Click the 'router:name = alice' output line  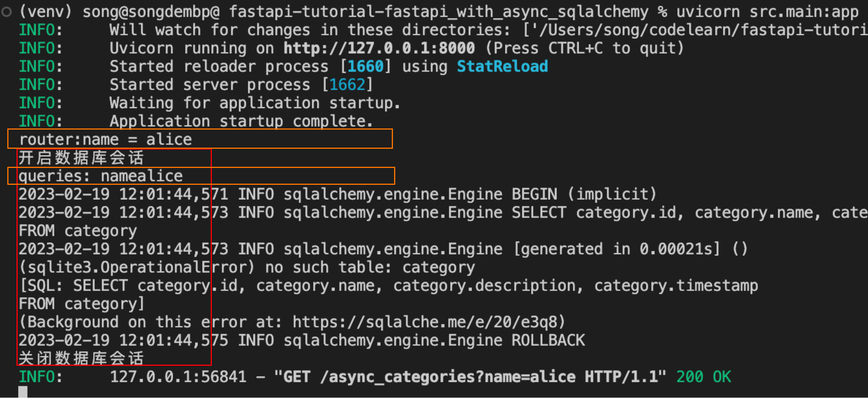(x=106, y=139)
